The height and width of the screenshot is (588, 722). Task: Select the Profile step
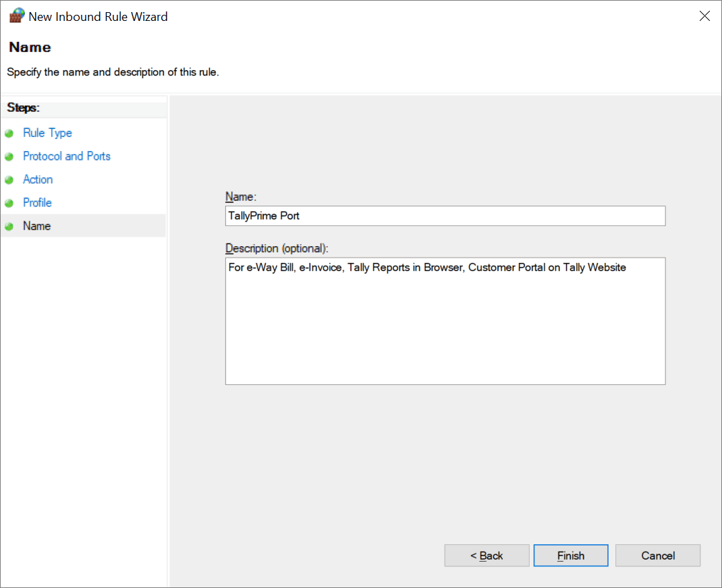[37, 202]
